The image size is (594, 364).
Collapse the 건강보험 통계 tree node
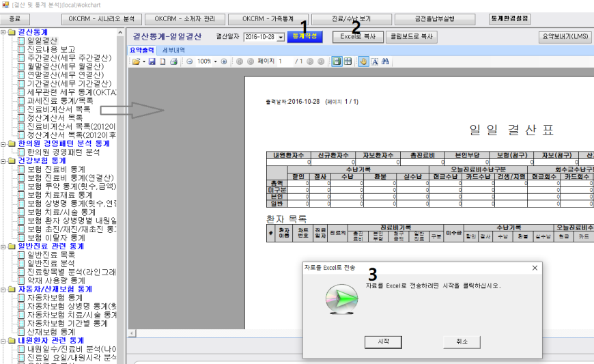pyautogui.click(x=3, y=160)
